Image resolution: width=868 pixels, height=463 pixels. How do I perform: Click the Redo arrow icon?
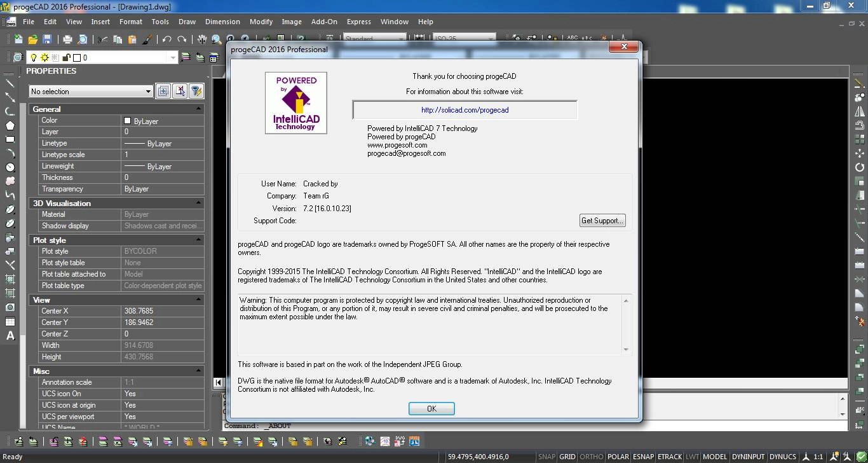[x=182, y=39]
